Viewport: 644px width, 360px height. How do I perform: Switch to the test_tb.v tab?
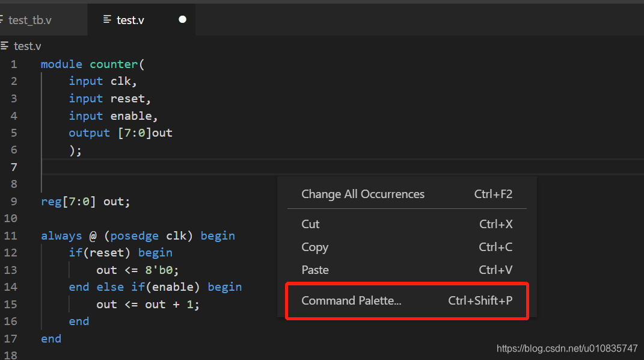click(30, 19)
